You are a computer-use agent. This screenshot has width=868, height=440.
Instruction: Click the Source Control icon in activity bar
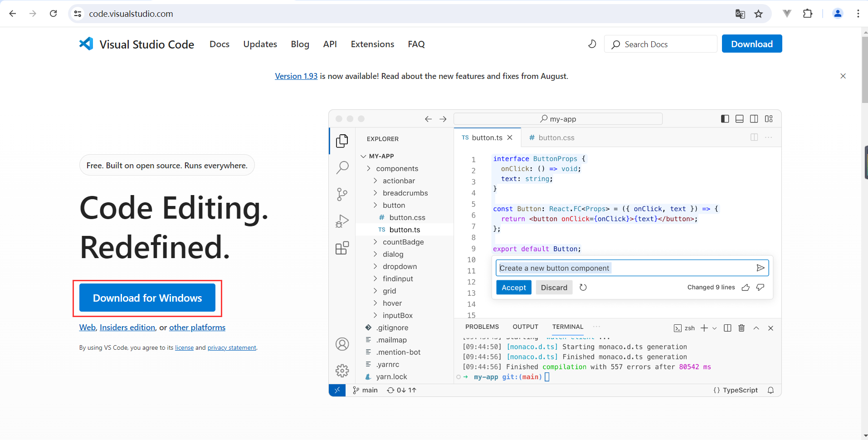coord(342,195)
